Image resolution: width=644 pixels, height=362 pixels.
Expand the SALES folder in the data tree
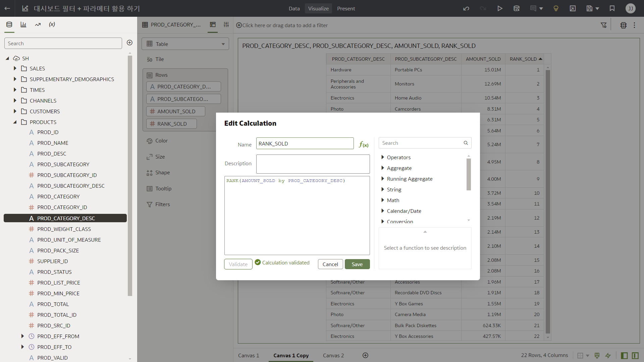[15, 68]
